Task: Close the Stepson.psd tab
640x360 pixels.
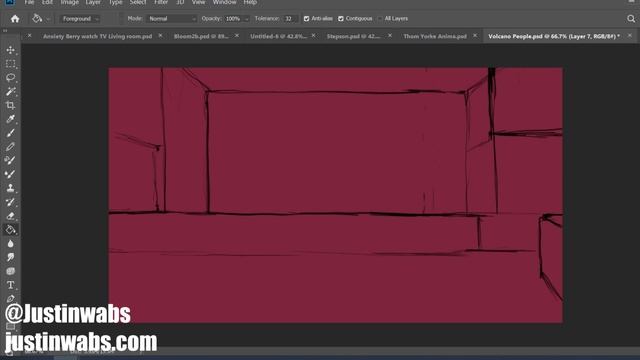Action: pyautogui.click(x=390, y=36)
